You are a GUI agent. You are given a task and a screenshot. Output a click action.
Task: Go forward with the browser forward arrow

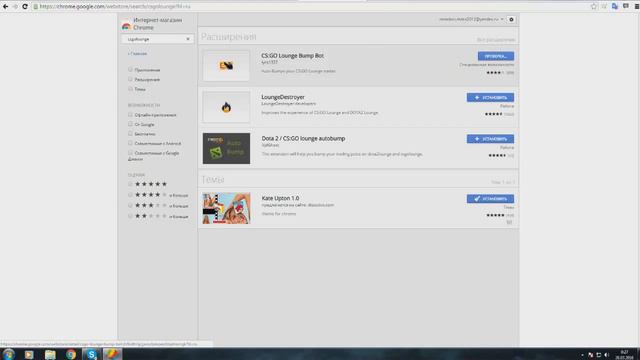[x=16, y=7]
